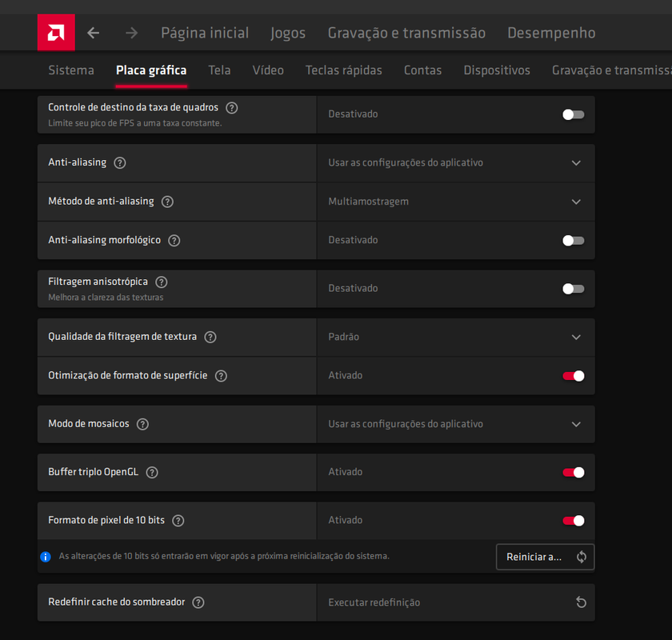The width and height of the screenshot is (672, 640).
Task: Click the 10 bits restart notice text
Action: pos(224,556)
